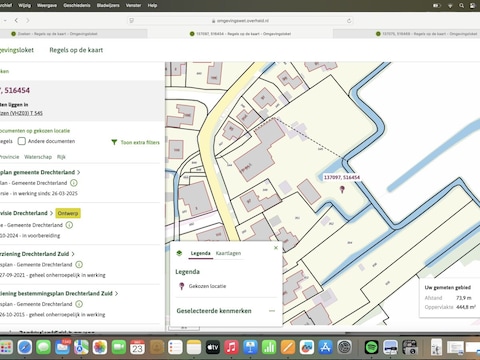Click the '137097, 516454' label on map

coord(342,178)
